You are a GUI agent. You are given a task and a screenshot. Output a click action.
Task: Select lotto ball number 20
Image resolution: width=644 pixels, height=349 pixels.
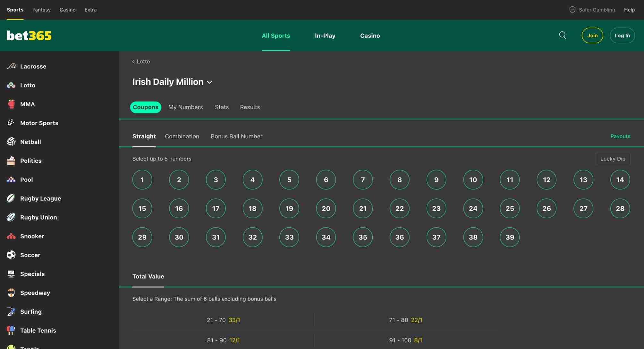pos(326,208)
